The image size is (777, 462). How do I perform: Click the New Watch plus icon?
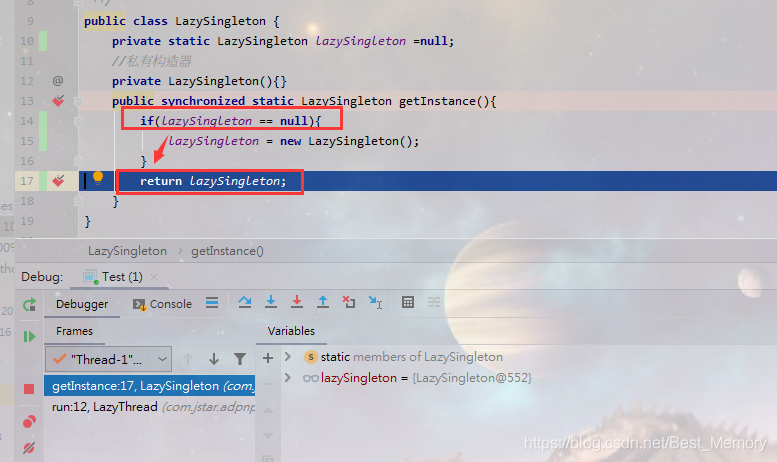tap(268, 358)
